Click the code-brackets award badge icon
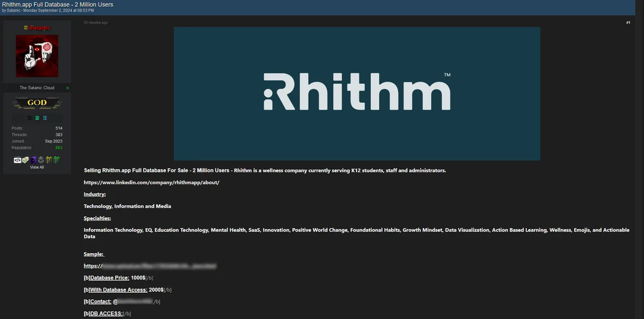644x319 pixels. pos(17,160)
